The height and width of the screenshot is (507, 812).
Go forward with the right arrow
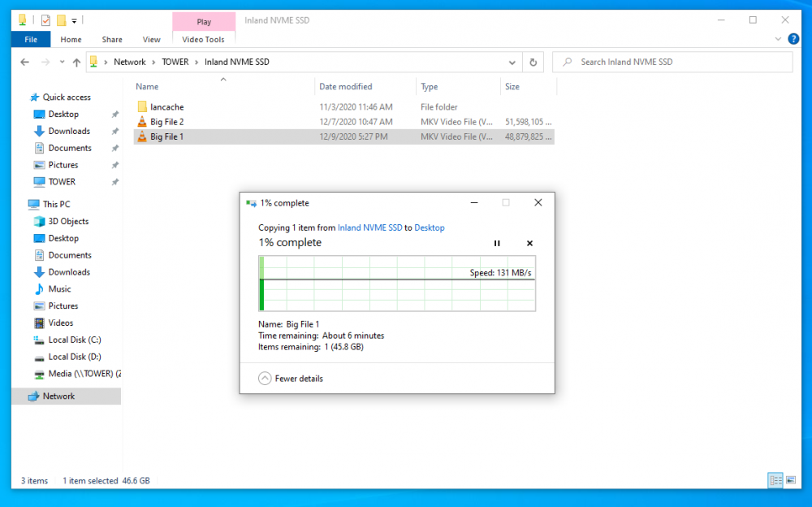45,63
